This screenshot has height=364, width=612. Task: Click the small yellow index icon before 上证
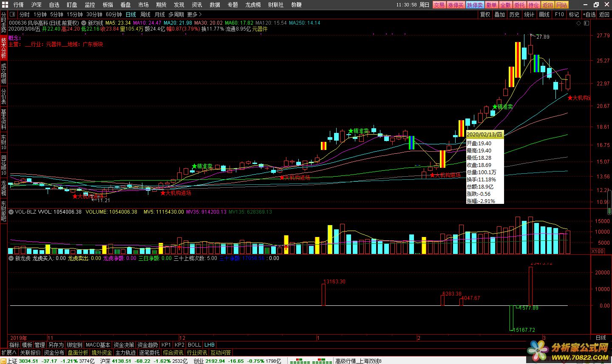click(3, 361)
